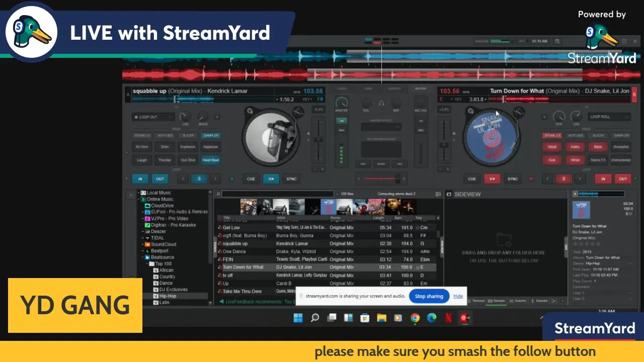Click deck A SYNC button
This screenshot has width=644, height=362.
coord(291,179)
